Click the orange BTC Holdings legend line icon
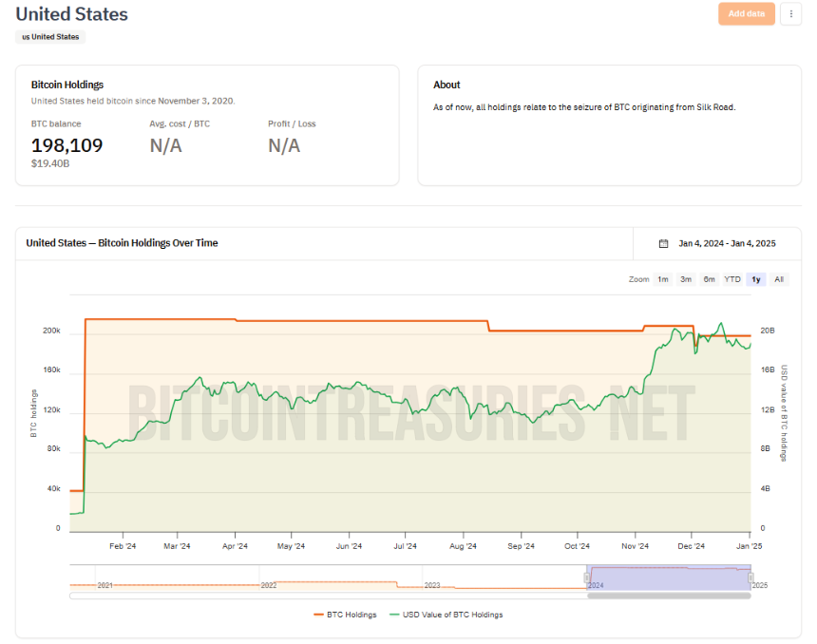This screenshot has width=817, height=644. click(x=319, y=615)
